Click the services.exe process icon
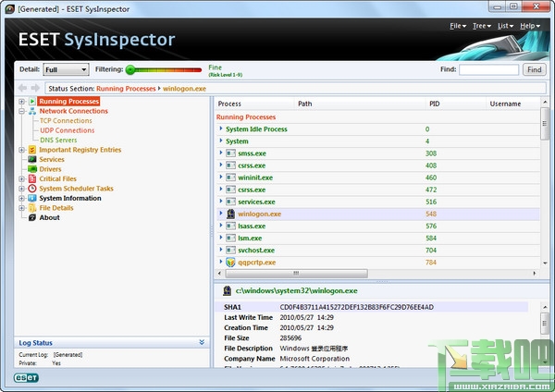 click(x=230, y=202)
